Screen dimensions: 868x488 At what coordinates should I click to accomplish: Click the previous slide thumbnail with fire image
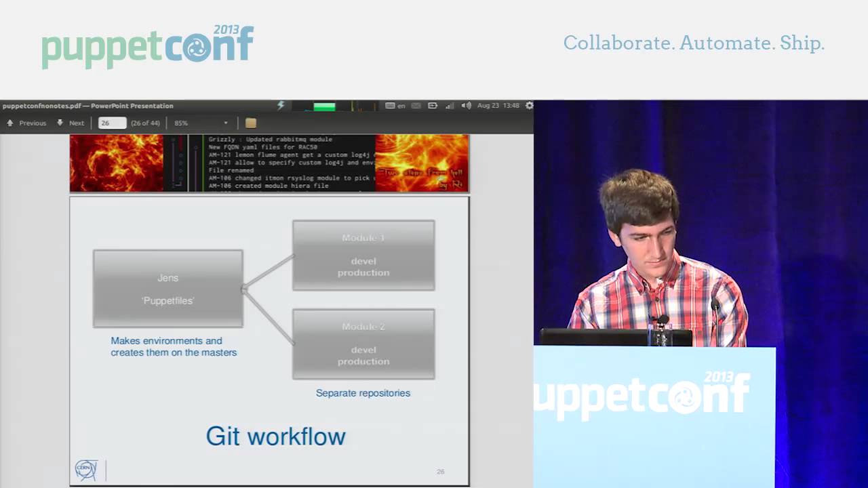tap(269, 163)
